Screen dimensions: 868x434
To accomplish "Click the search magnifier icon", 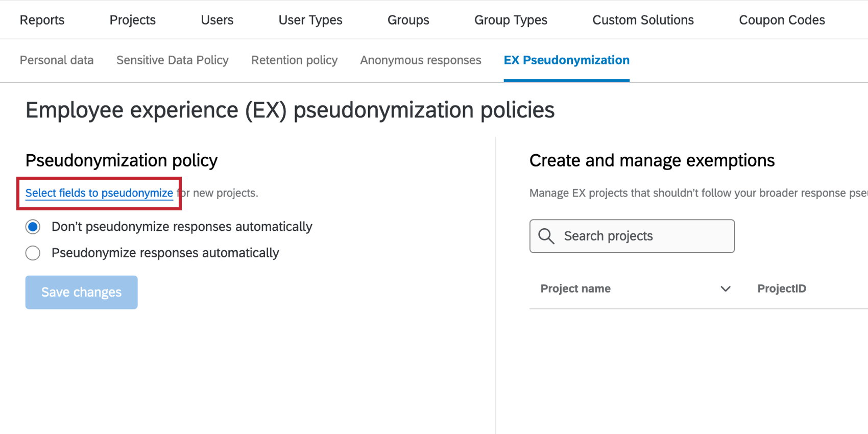I will [x=546, y=236].
